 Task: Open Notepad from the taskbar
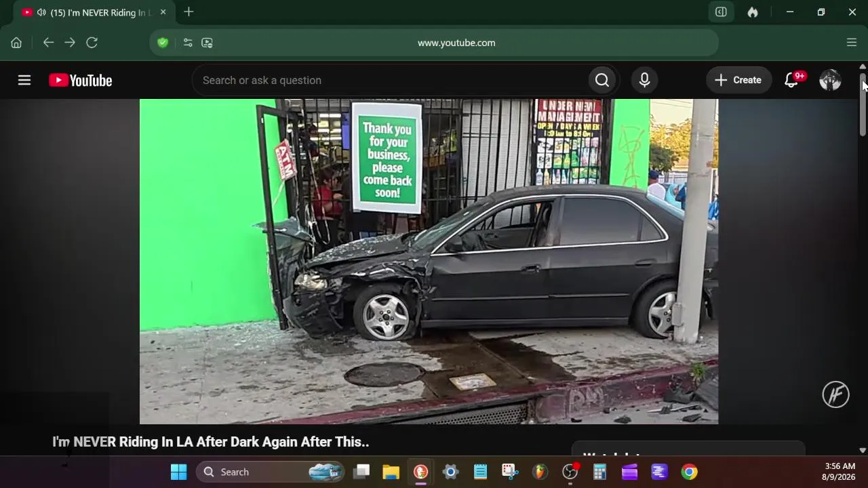480,472
